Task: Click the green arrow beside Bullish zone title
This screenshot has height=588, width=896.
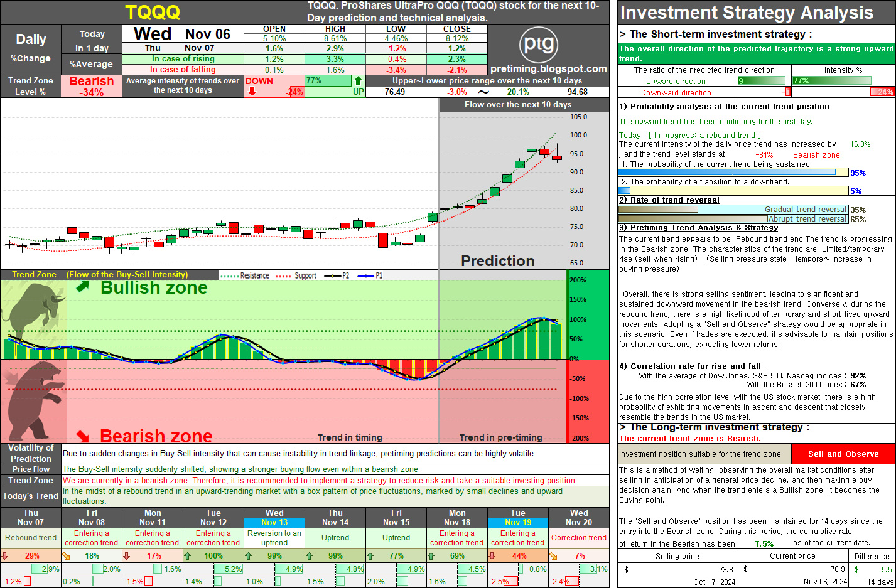Action: tap(83, 287)
